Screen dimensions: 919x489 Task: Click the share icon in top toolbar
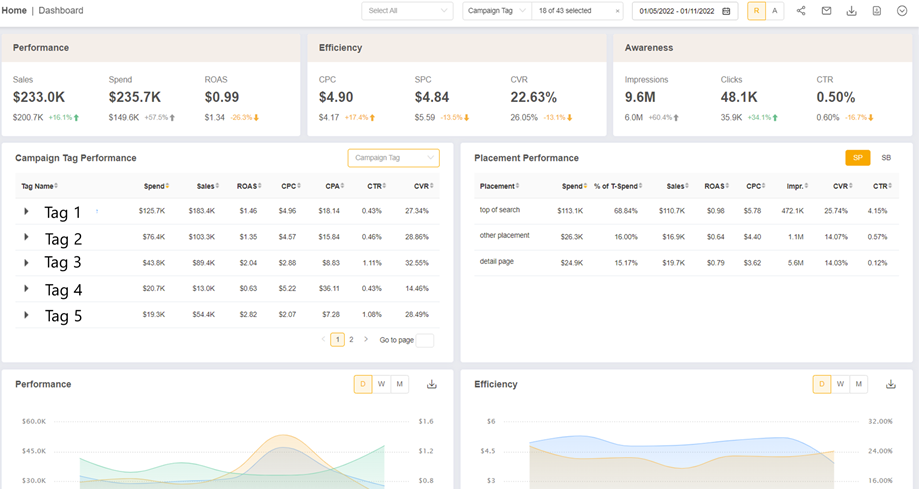(801, 11)
